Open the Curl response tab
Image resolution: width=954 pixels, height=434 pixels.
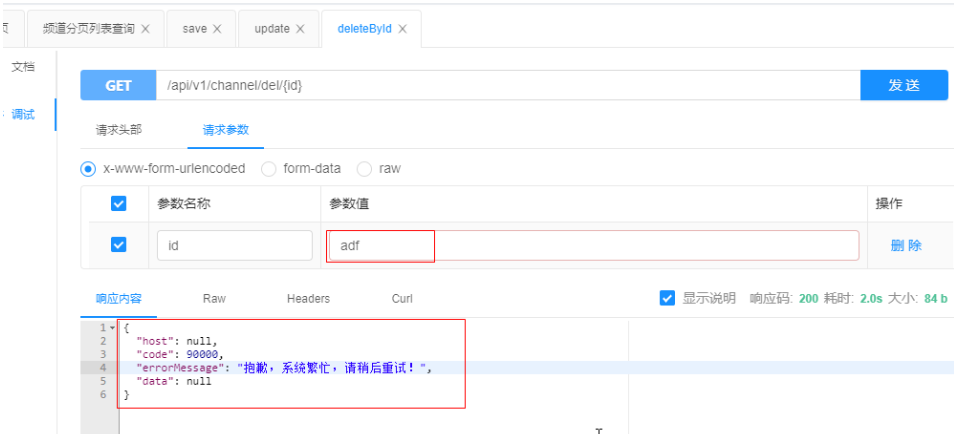[402, 298]
